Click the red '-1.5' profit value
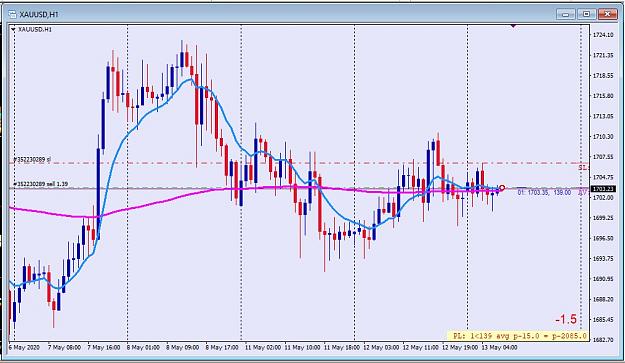The image size is (625, 363). point(566,319)
